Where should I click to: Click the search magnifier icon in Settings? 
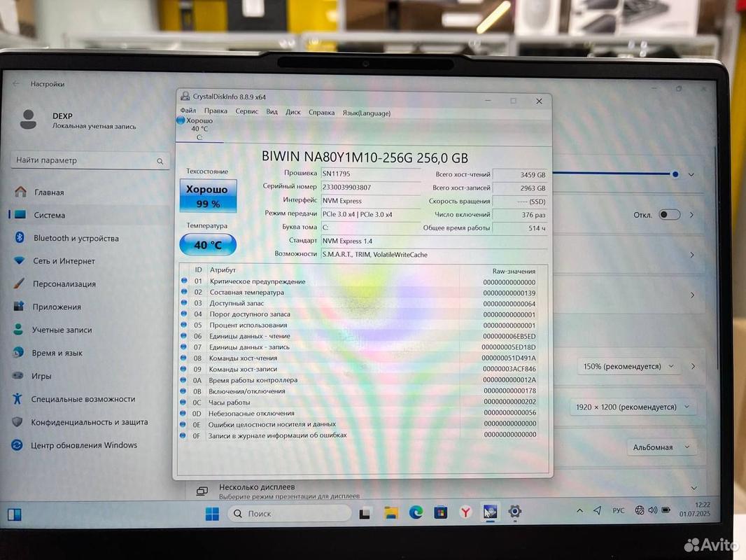click(160, 161)
